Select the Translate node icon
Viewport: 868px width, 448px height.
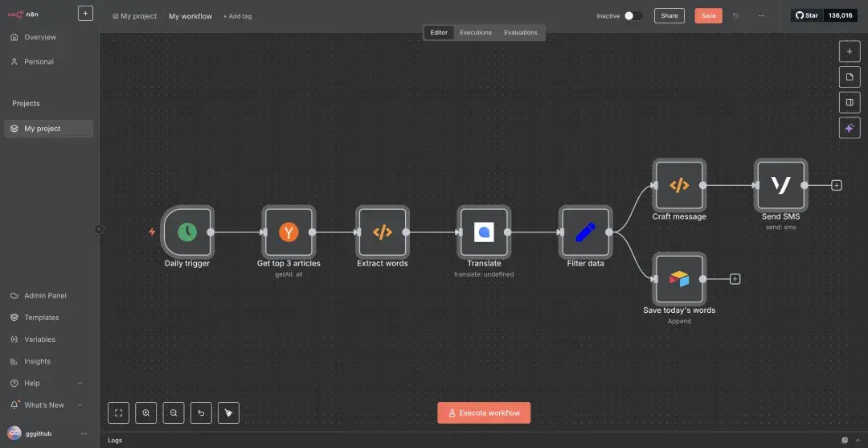[x=484, y=232]
